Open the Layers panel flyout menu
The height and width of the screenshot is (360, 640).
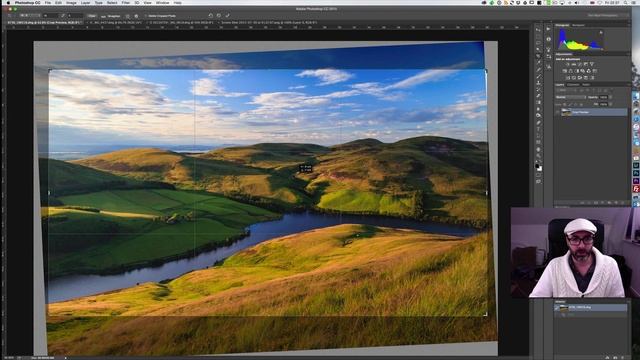tap(629, 84)
